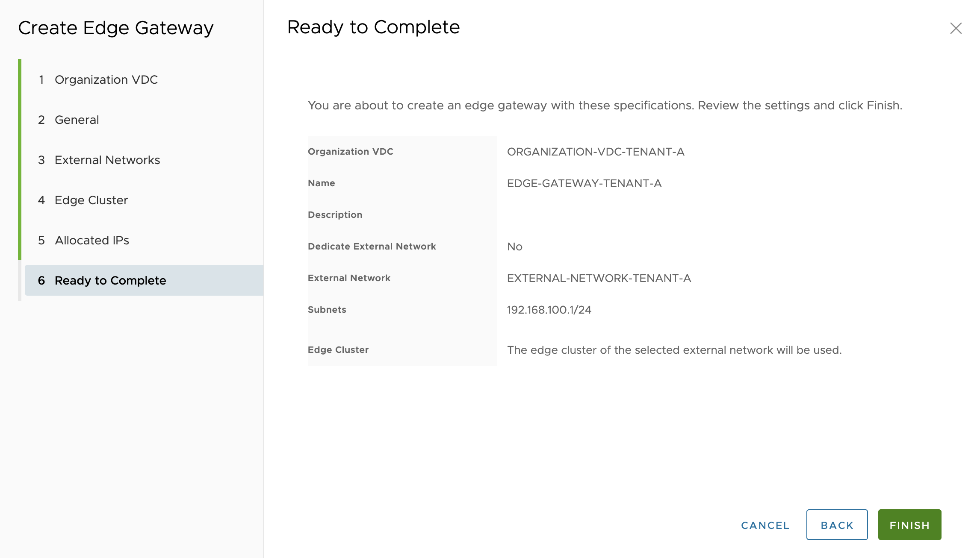Open step 1 Organization VDC
The height and width of the screenshot is (558, 980).
(106, 79)
